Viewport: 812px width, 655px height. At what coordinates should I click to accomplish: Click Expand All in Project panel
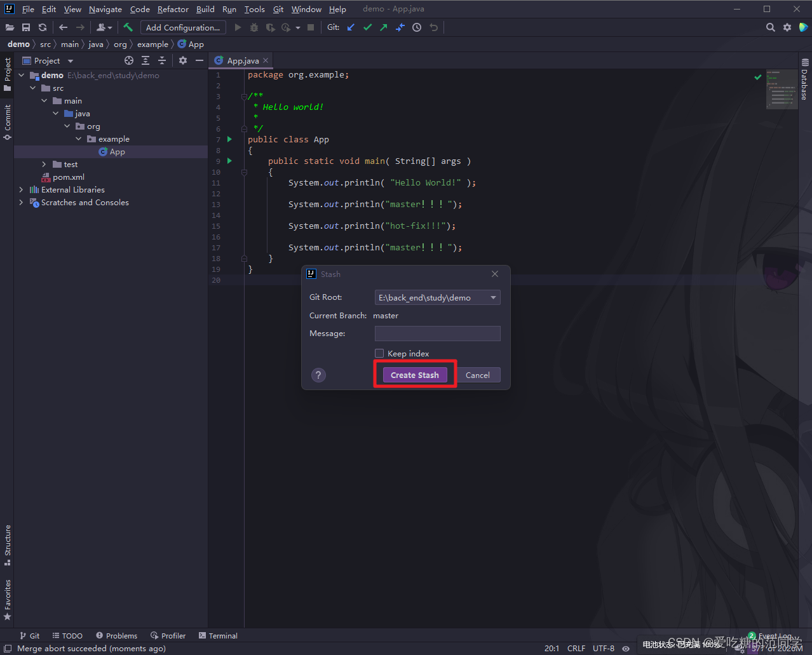(145, 60)
